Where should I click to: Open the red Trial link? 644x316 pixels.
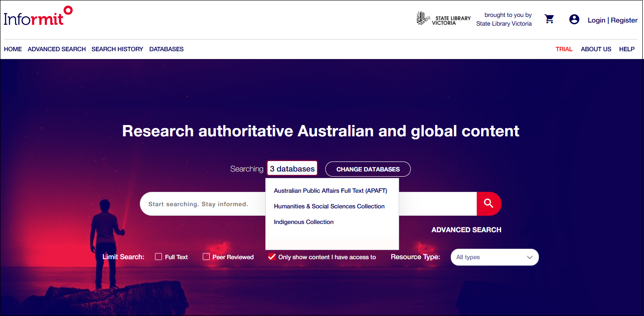[564, 49]
